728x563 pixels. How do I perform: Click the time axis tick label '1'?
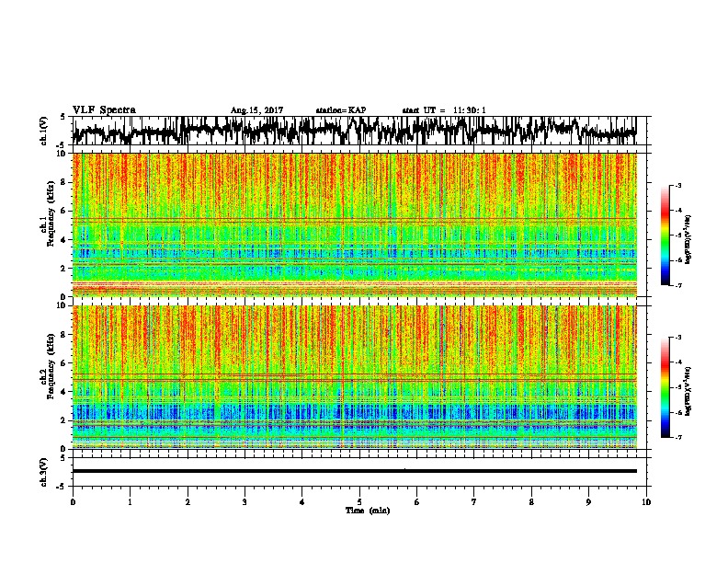coord(130,502)
